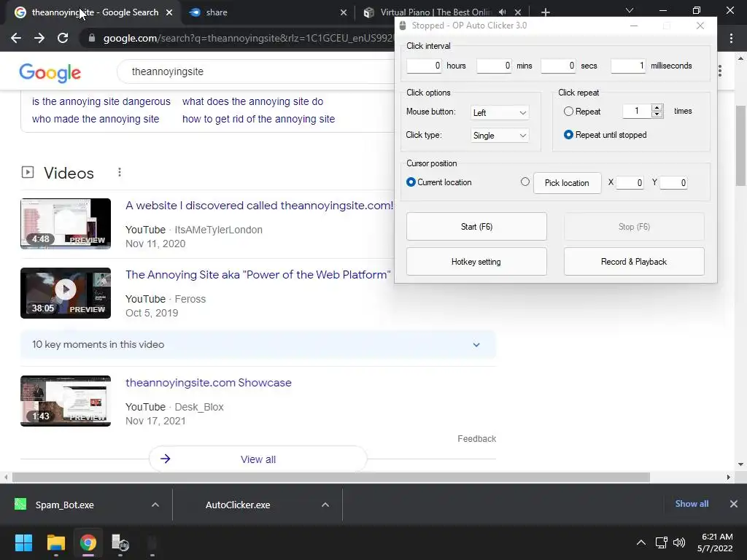Image resolution: width=747 pixels, height=560 pixels.
Task: Click 'Show all' downloads link
Action: tap(692, 504)
